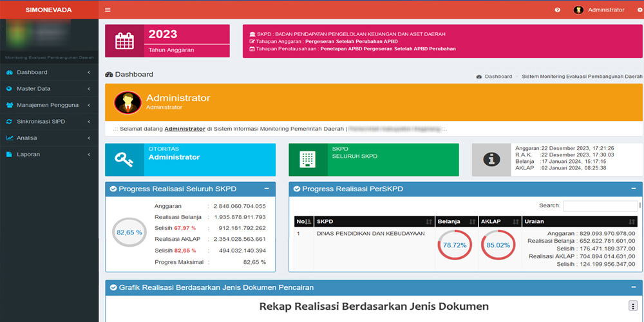
Task: Open the Laporan sidebar menu
Action: click(x=48, y=155)
